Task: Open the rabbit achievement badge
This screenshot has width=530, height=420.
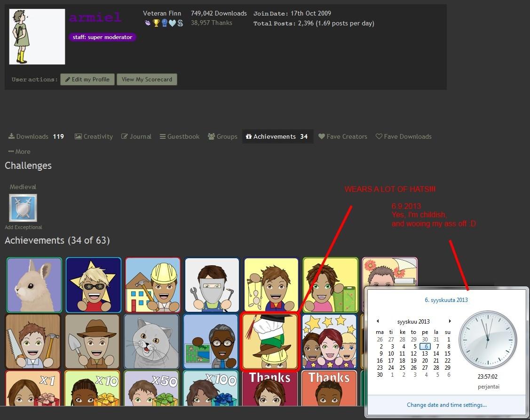Action: tap(34, 285)
